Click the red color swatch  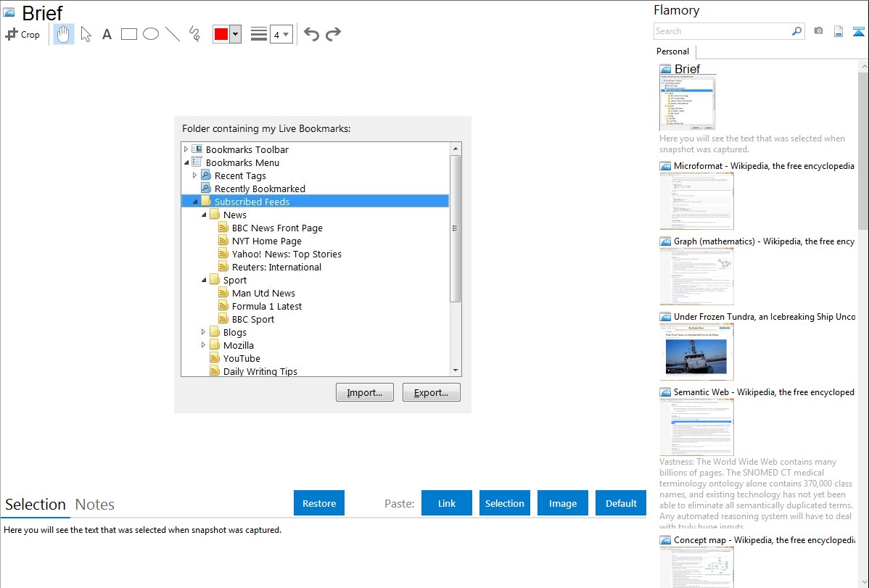tap(221, 34)
